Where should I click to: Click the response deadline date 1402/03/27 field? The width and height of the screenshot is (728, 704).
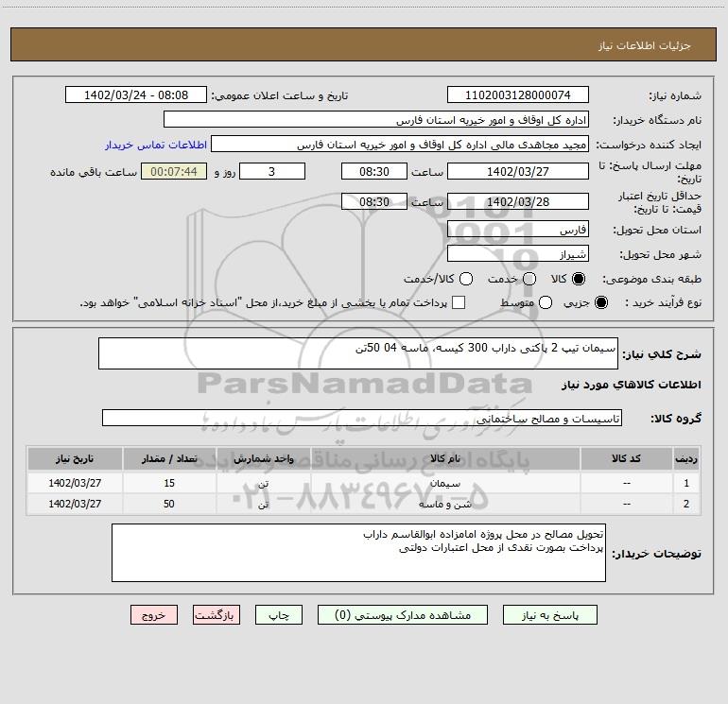518,171
